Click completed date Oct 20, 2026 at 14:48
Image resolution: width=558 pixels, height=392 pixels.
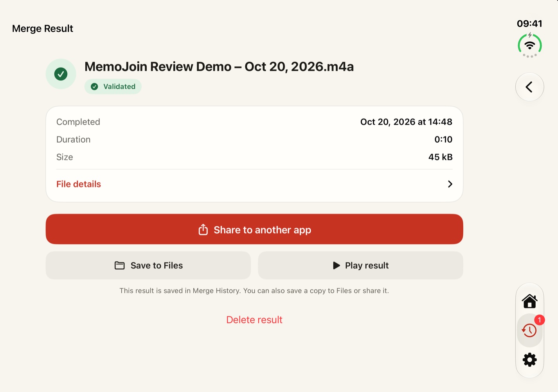point(406,122)
